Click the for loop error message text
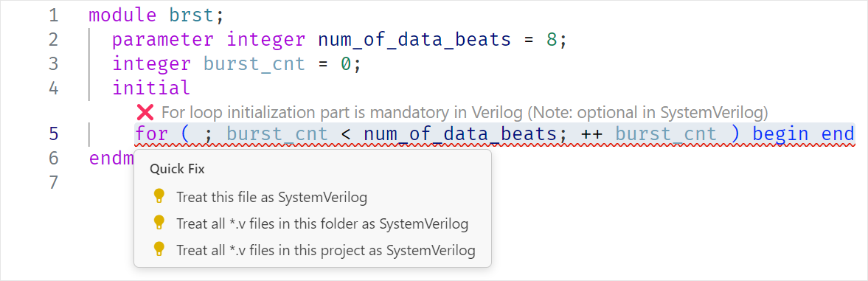The height and width of the screenshot is (281, 868). pos(465,113)
